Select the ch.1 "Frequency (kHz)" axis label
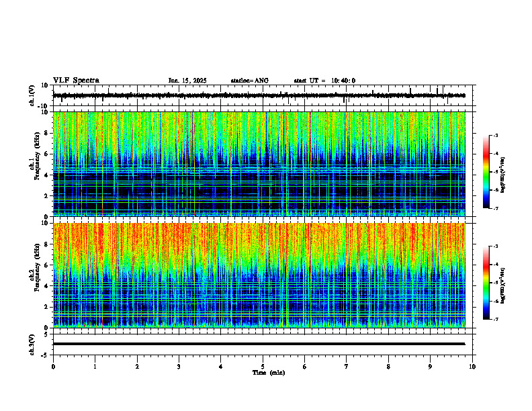 pos(37,154)
